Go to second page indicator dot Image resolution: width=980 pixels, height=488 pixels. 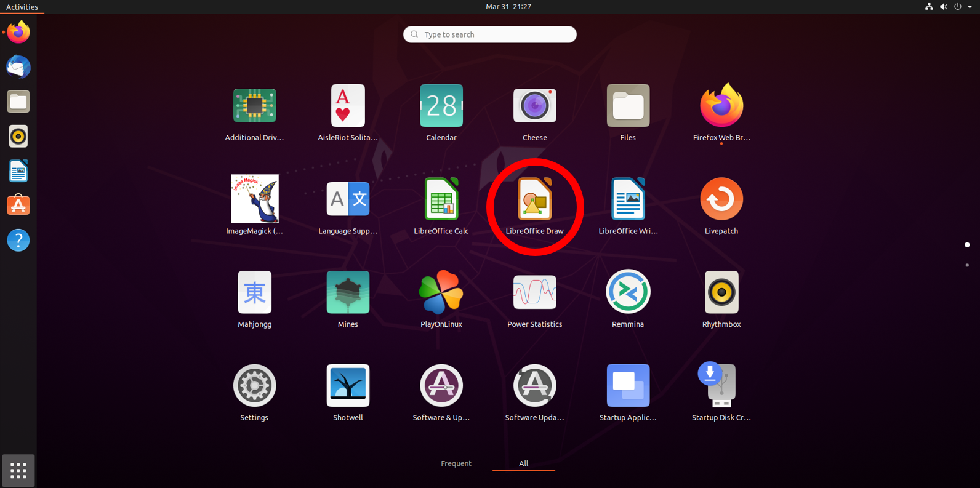(x=967, y=265)
